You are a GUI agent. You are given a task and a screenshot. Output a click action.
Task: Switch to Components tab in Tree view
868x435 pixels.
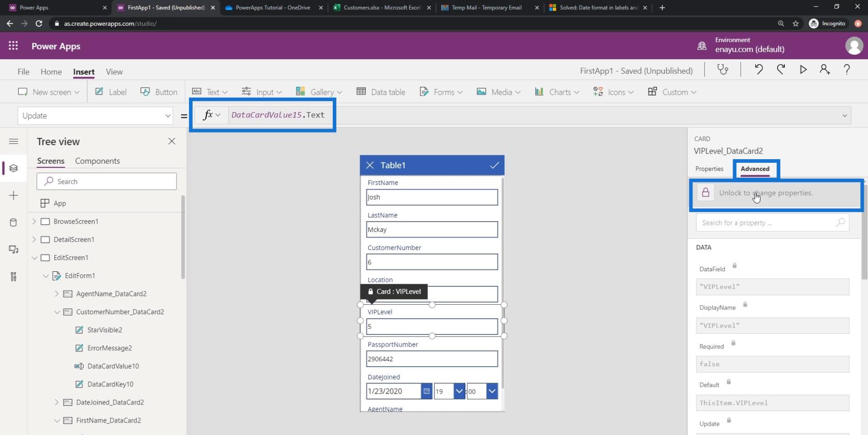[x=97, y=161]
